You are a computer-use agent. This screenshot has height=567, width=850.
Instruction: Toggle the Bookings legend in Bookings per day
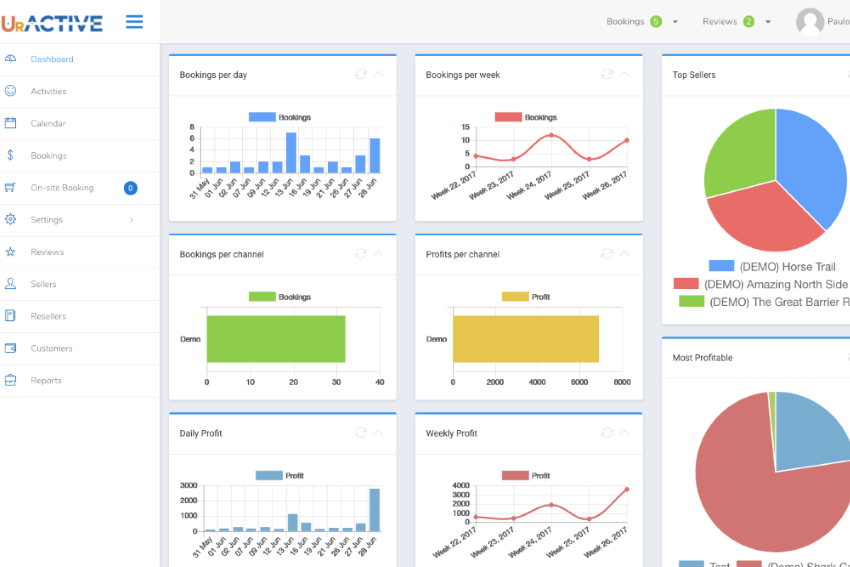tap(280, 117)
